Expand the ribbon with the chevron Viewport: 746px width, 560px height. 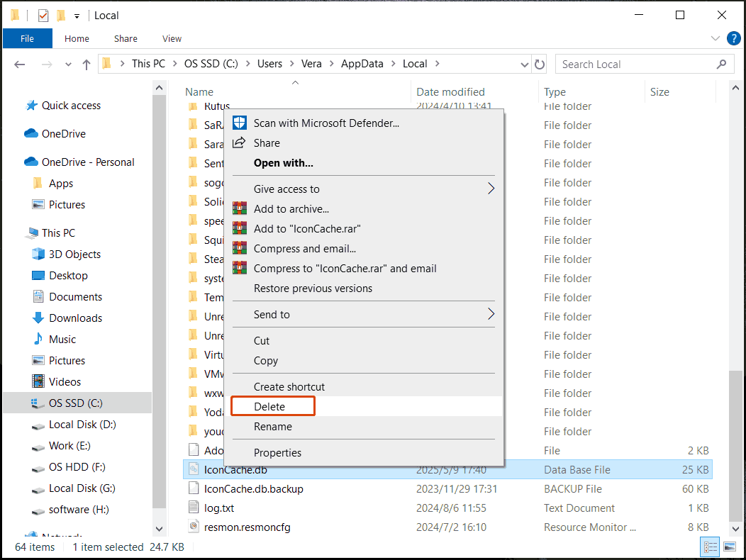(x=715, y=38)
